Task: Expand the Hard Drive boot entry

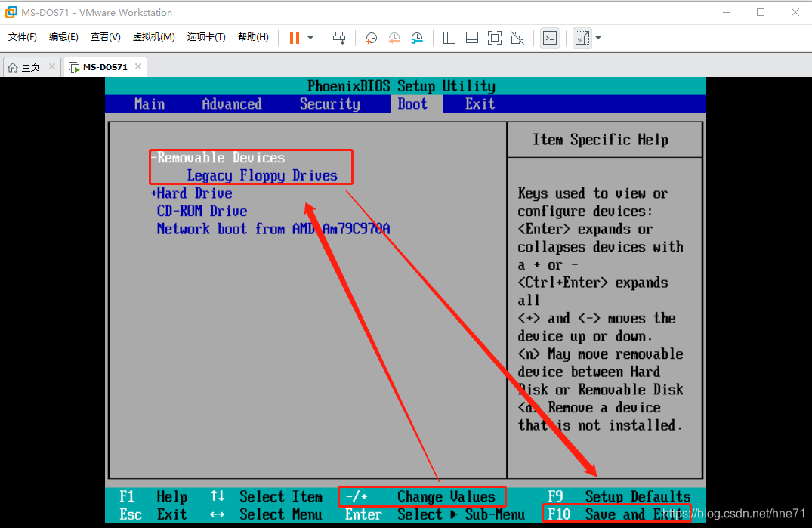Action: click(191, 193)
